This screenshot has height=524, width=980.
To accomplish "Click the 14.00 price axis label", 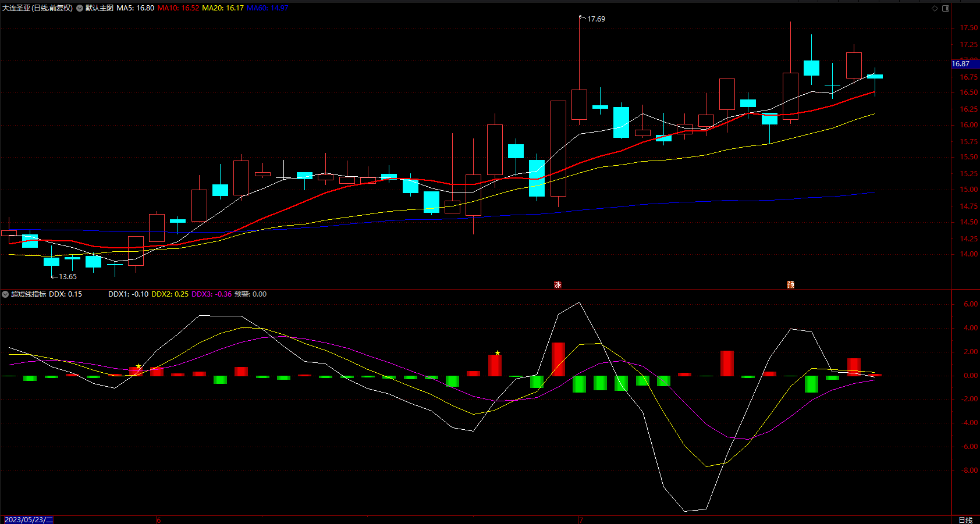I will [969, 254].
